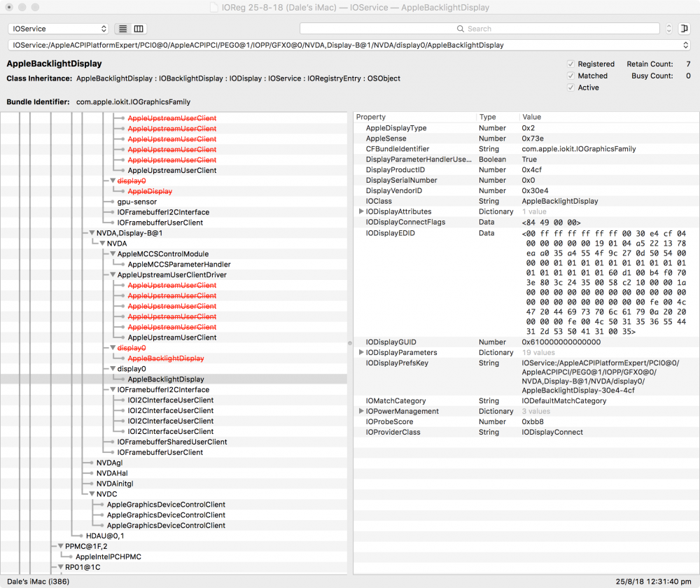Viewport: 700px width, 588px height.
Task: Select the IOMatchCategory property row
Action: (x=526, y=401)
